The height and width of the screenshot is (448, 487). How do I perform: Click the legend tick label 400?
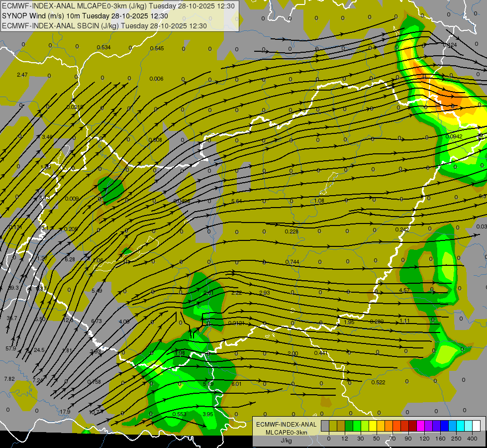(472, 439)
